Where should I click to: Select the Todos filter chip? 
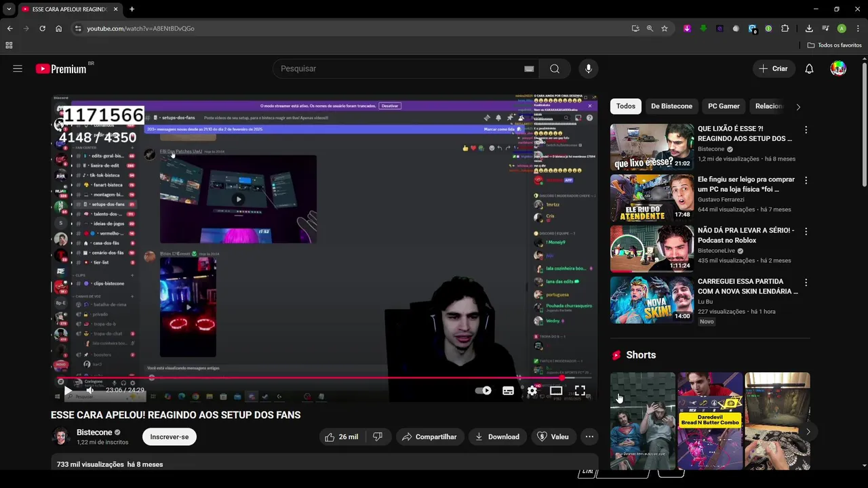click(x=626, y=106)
